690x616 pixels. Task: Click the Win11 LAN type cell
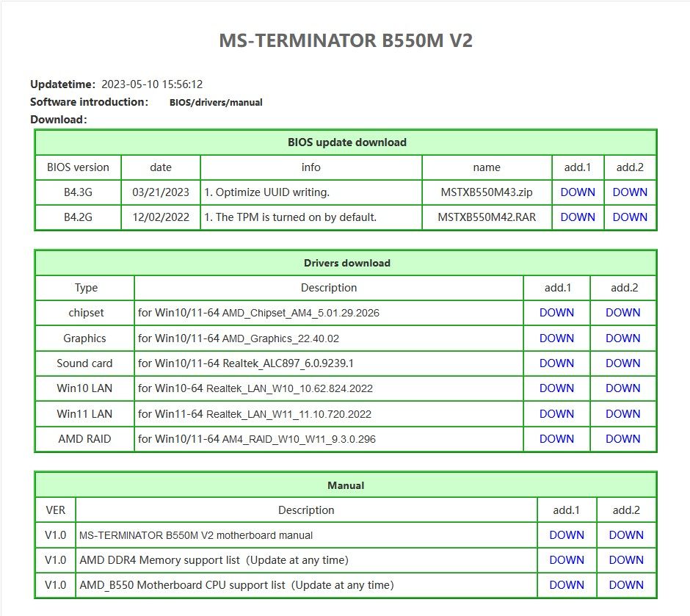pyautogui.click(x=85, y=414)
